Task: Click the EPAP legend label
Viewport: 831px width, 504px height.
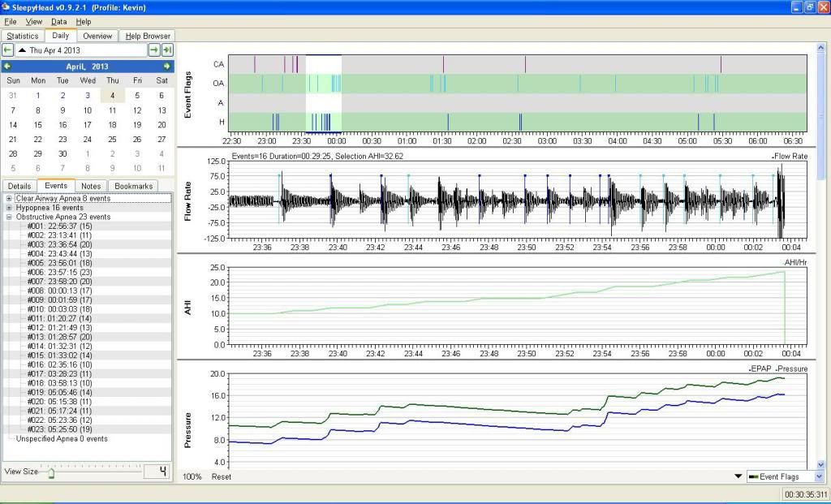Action: (760, 368)
